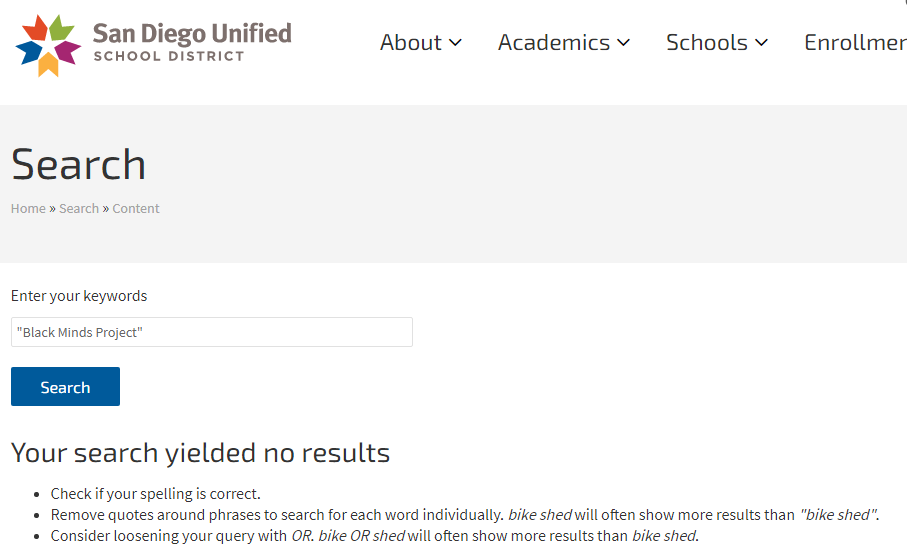907x549 pixels.
Task: Open the Schools menu
Action: tap(706, 43)
